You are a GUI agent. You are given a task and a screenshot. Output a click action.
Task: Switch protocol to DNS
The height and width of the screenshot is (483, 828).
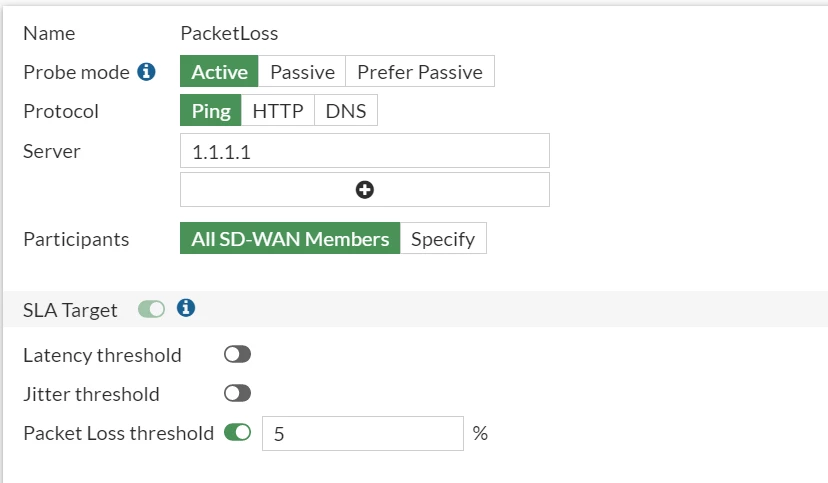pyautogui.click(x=346, y=110)
